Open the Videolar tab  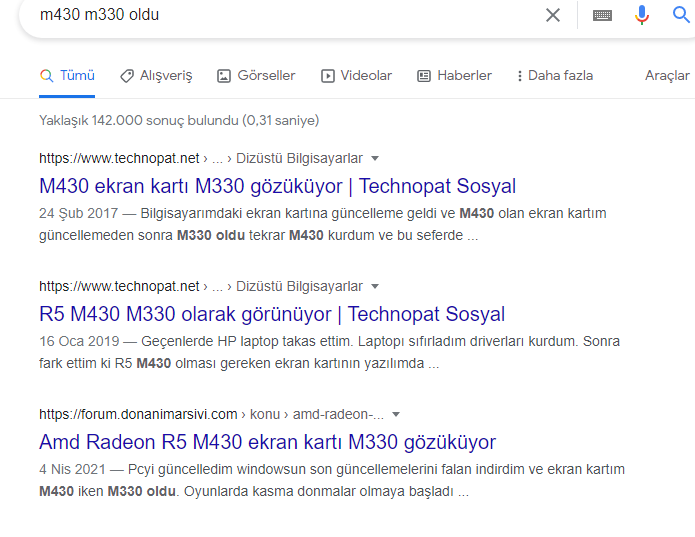(356, 75)
